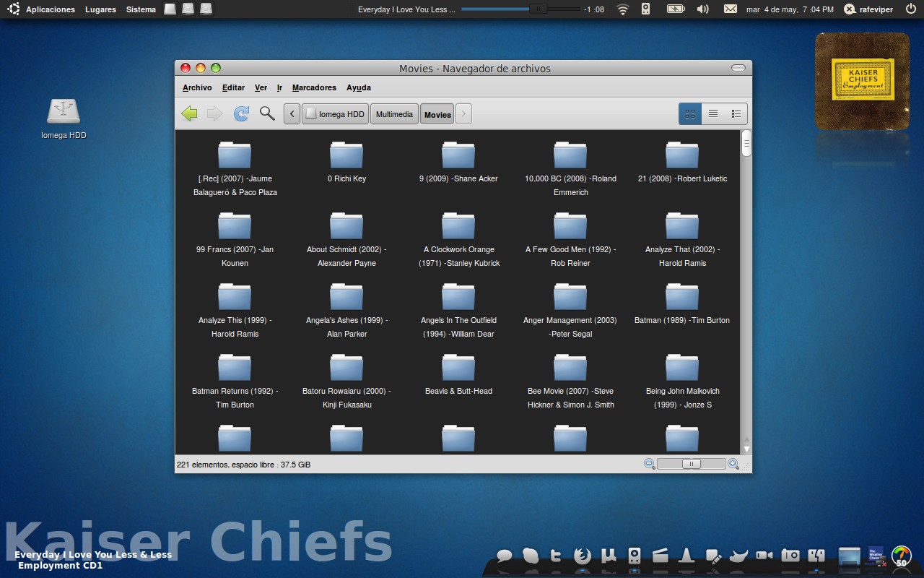Click the volume icon in the top panel
This screenshot has width=924, height=578.
[701, 9]
